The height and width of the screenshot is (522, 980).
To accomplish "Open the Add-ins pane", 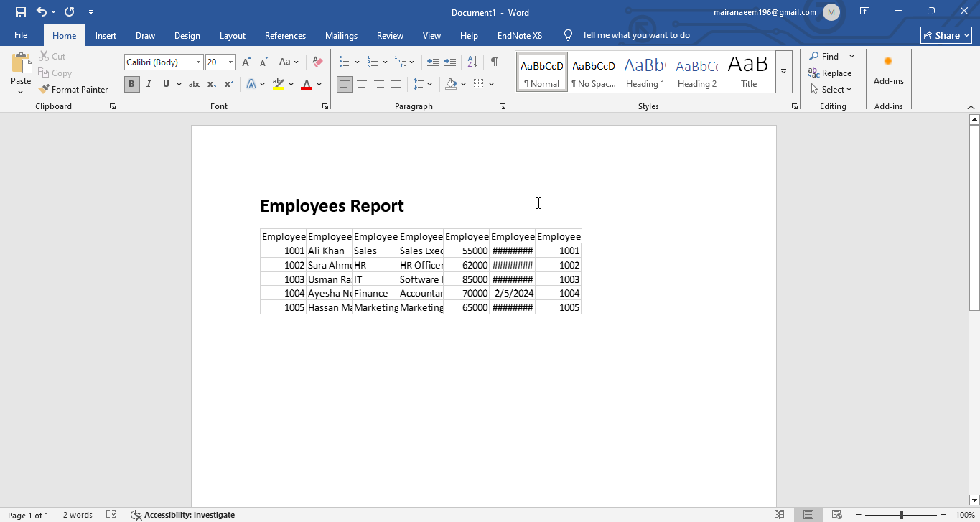I will [889, 71].
